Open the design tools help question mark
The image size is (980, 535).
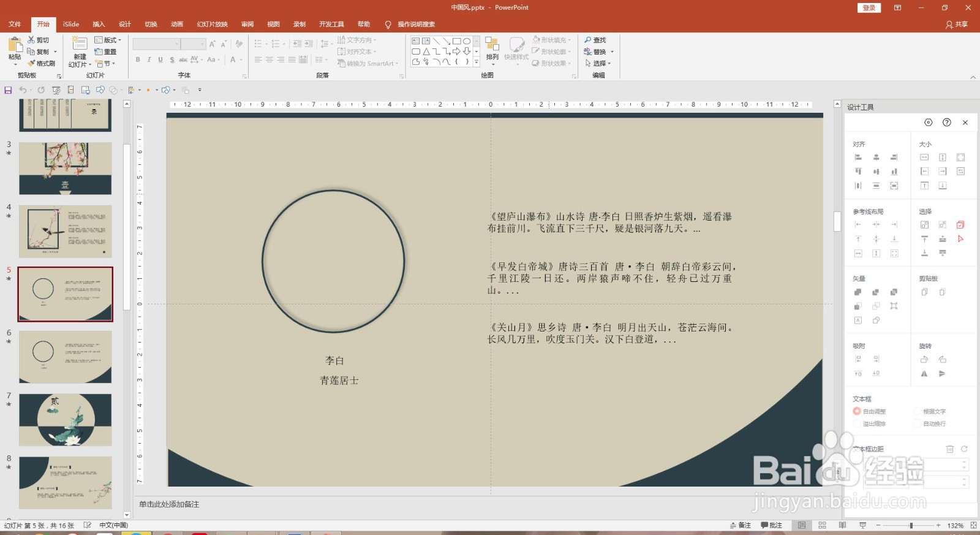tap(947, 123)
